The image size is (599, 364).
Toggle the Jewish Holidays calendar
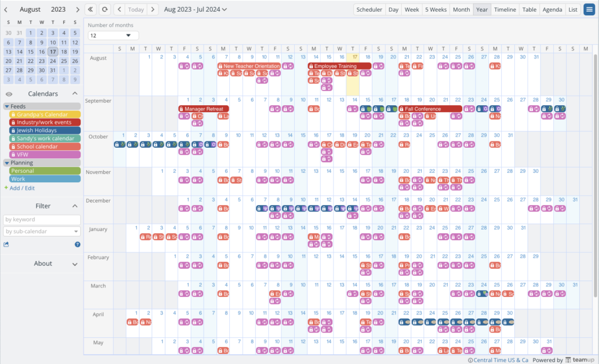pyautogui.click(x=44, y=130)
